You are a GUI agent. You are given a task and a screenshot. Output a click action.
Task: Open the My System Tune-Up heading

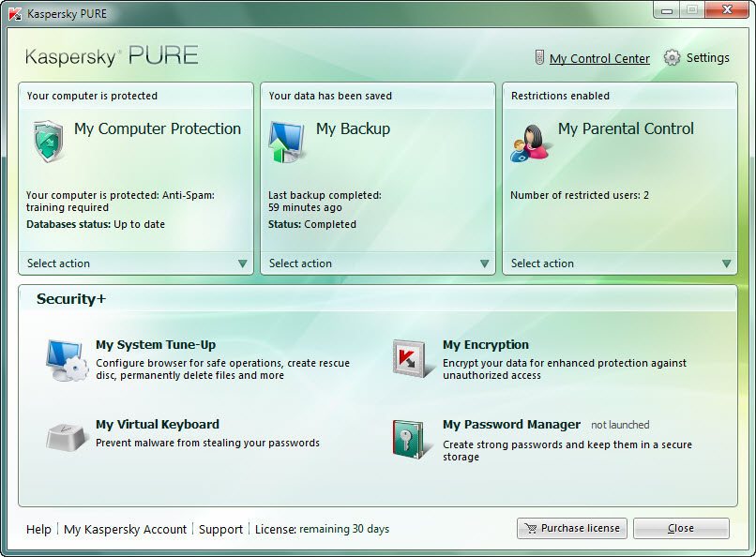pos(156,345)
